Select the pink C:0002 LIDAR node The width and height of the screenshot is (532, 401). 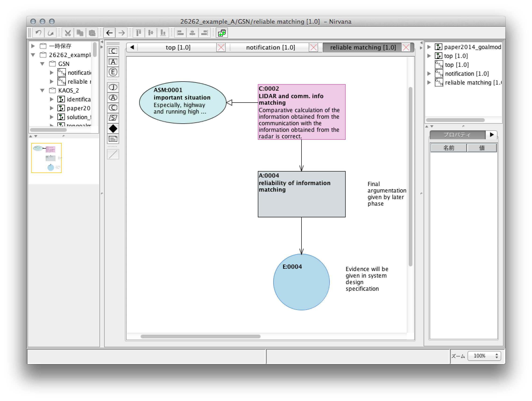click(x=301, y=112)
